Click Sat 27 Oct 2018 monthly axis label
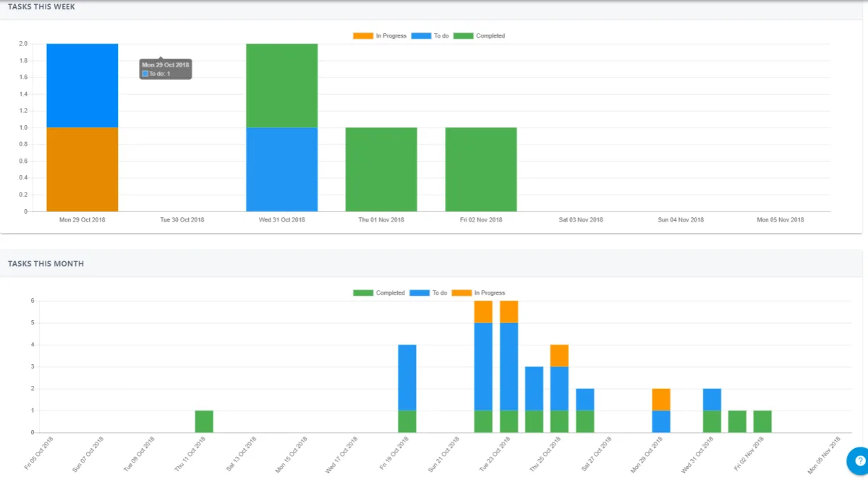Screen dimensions: 868x480 596,452
